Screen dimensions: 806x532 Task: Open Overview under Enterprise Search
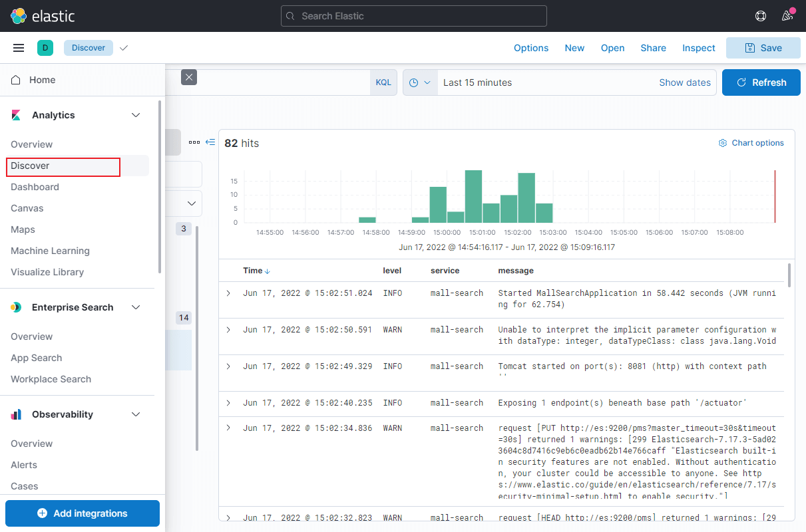pos(31,336)
